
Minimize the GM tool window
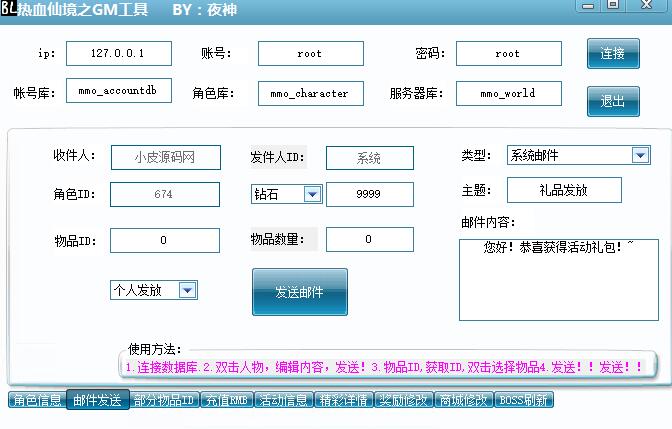(586, 5)
